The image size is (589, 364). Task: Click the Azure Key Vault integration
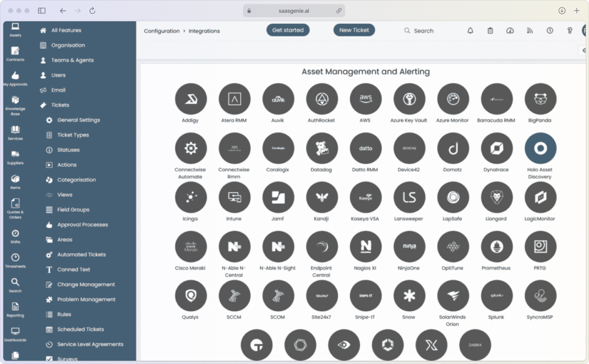[x=409, y=99]
